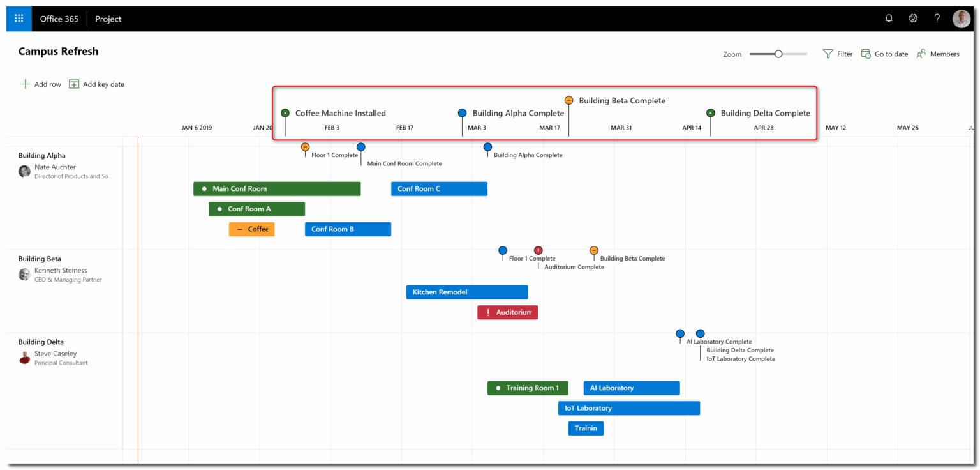This screenshot has height=470, width=980.
Task: Open the notifications bell
Action: [889, 18]
